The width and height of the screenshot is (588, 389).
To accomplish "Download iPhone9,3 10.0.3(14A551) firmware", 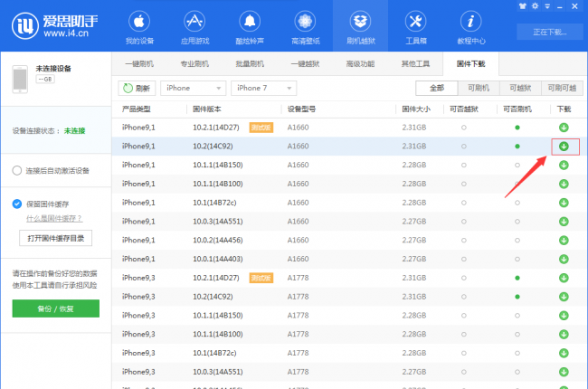I will click(x=564, y=372).
